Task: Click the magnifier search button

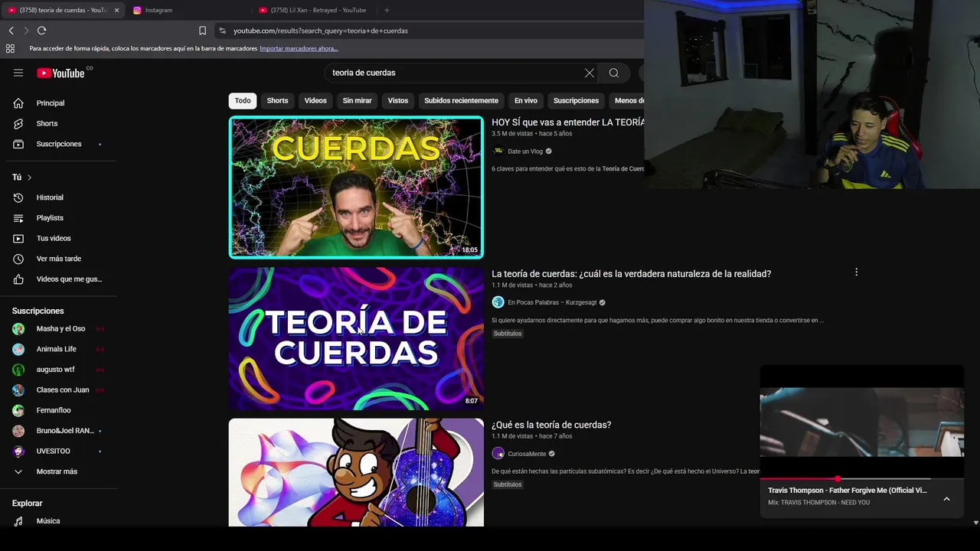Action: [614, 73]
